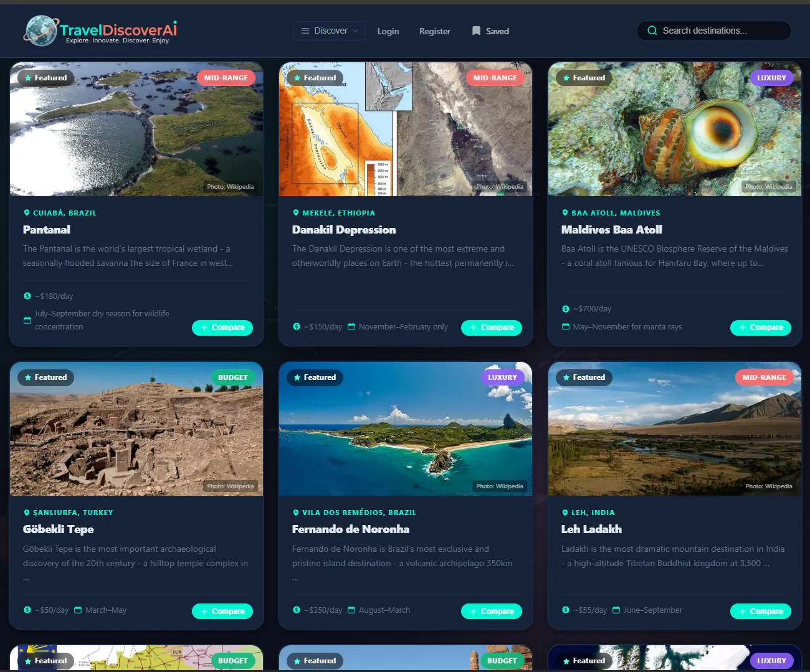Open the Fernando de Noronha island photo
The image size is (810, 672).
(406, 428)
